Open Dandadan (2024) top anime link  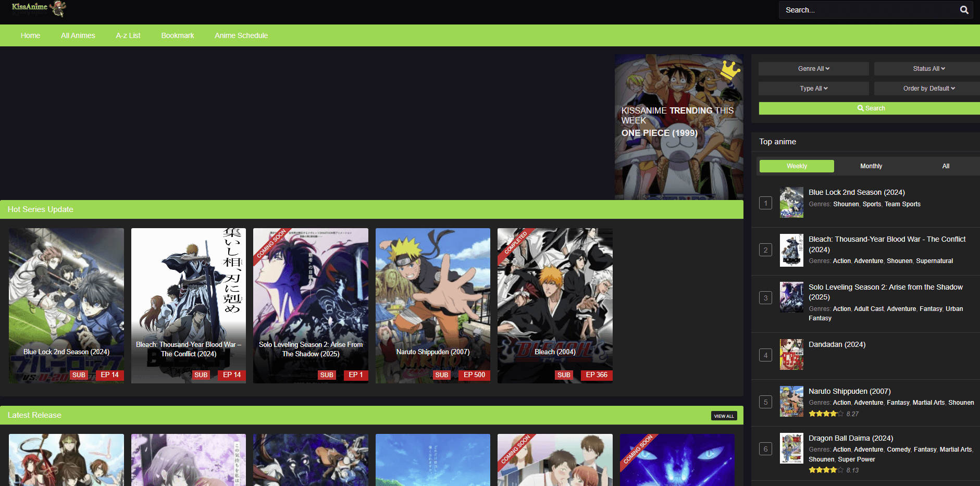[x=837, y=344]
